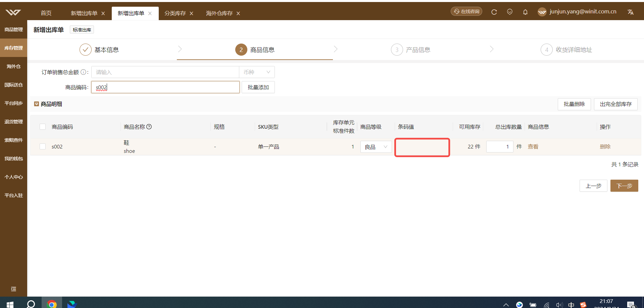
Task: Click the info icon beside 订单销售总金额
Action: coord(83,72)
